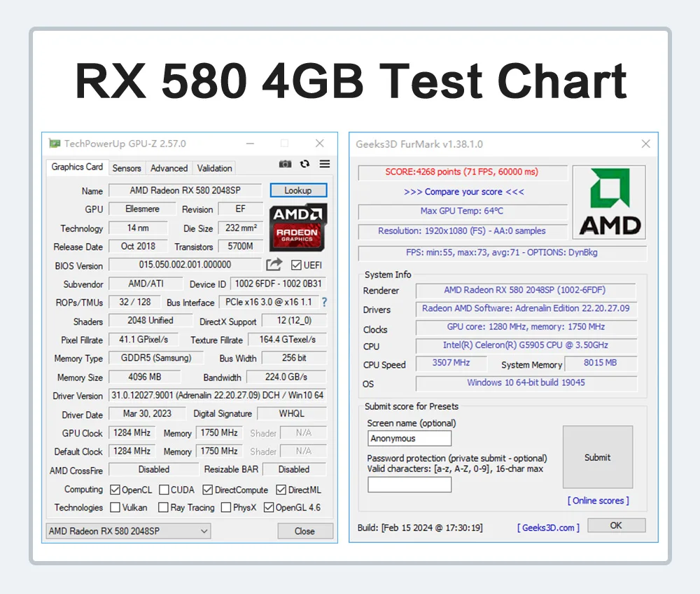
Task: Click the Driver Date Mar 30, 2023 value
Action: [x=147, y=413]
